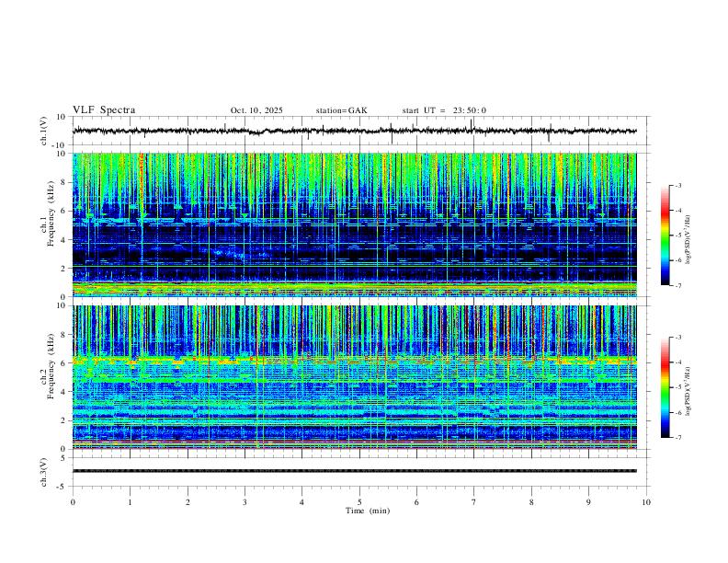Click time-axis tick label "8"
Image resolution: width=728 pixels, height=563 pixels.
click(x=531, y=502)
